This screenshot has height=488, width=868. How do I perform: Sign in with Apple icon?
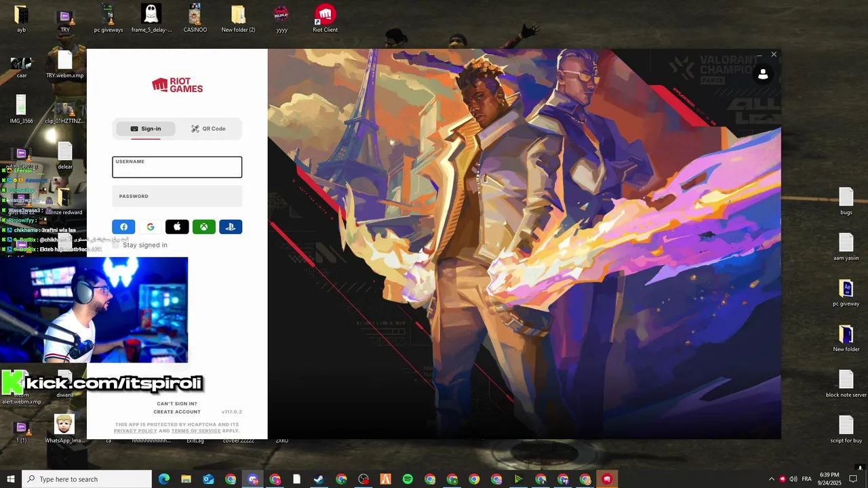177,227
